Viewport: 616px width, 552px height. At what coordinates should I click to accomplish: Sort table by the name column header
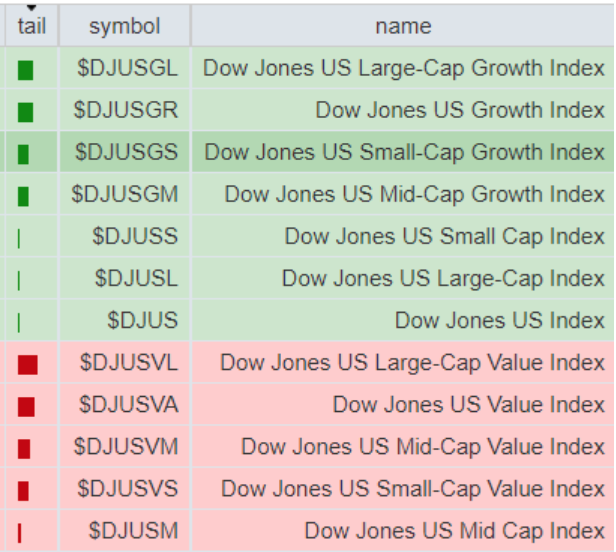403,26
